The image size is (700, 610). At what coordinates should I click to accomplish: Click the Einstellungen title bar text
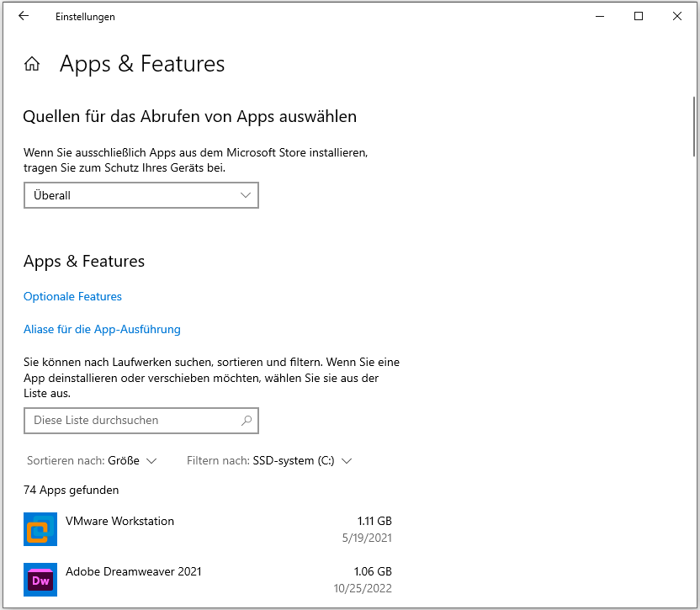coord(85,16)
